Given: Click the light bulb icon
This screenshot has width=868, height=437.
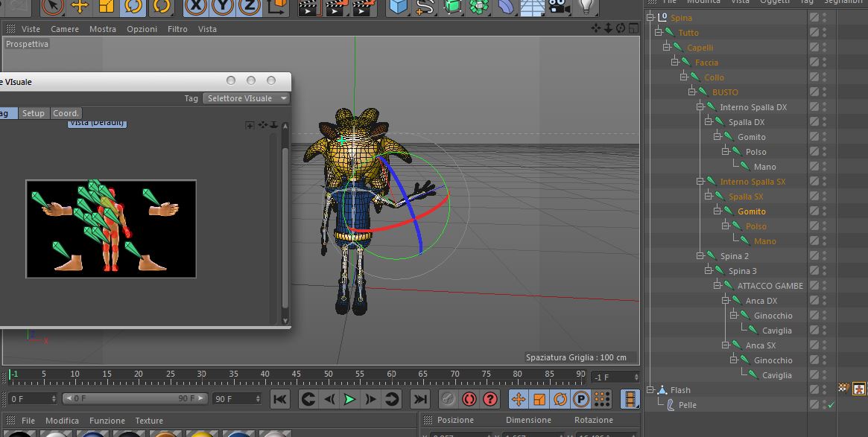Looking at the screenshot, I should click(587, 7).
